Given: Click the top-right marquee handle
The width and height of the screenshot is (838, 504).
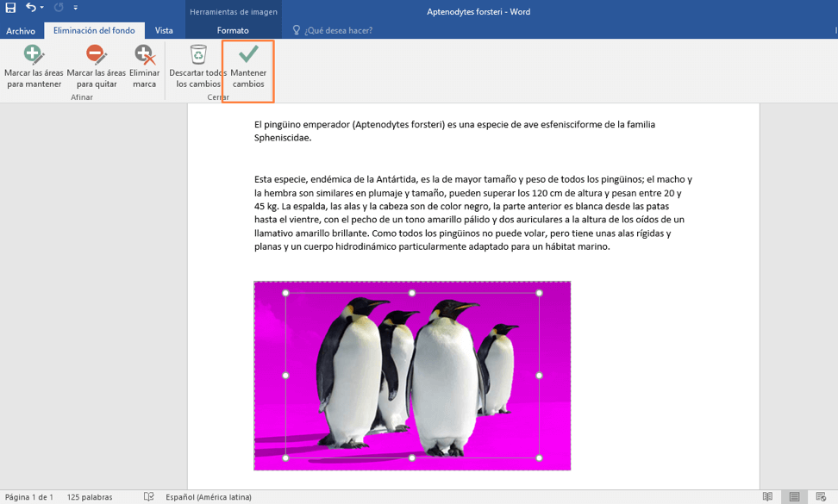Looking at the screenshot, I should pyautogui.click(x=539, y=293).
